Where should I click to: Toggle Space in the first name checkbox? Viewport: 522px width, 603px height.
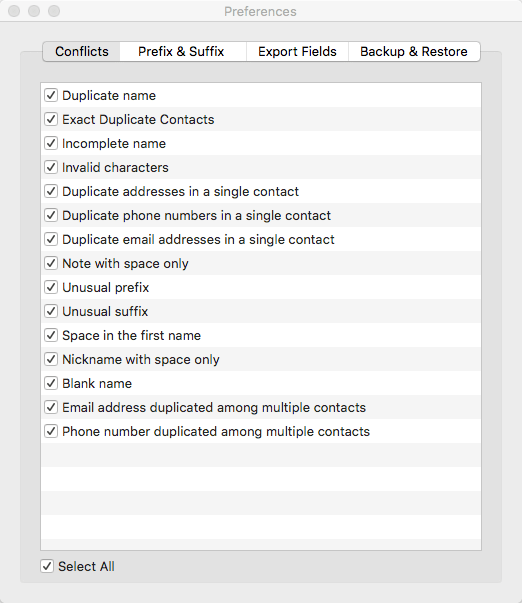[x=51, y=335]
